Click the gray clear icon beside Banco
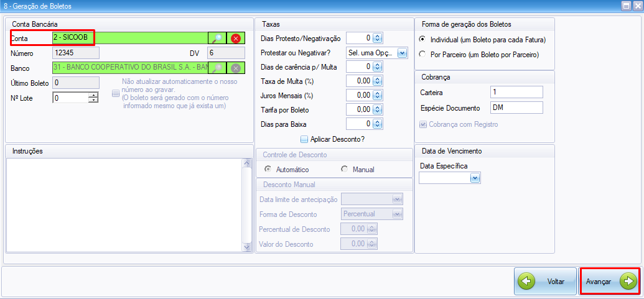 coord(236,68)
